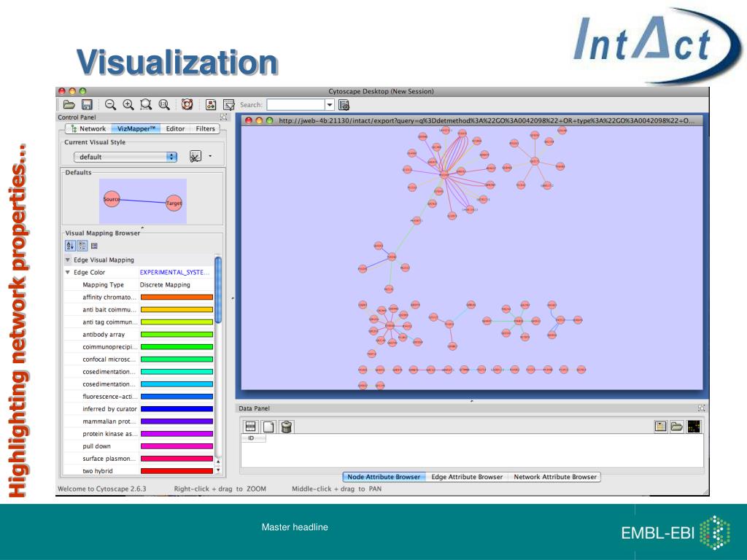
Task: Switch to the Edge Attribute Browser tab
Action: click(x=467, y=477)
